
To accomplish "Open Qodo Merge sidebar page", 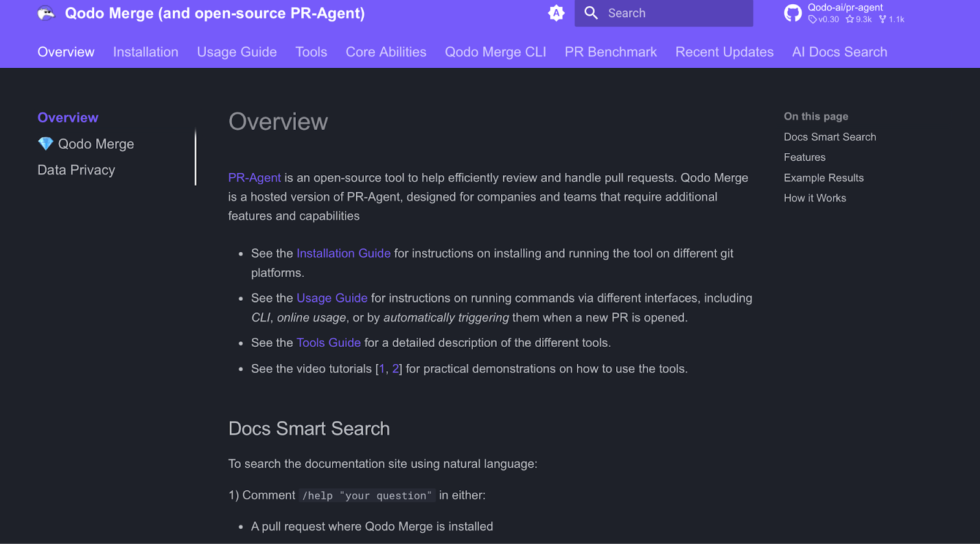I will pos(96,144).
